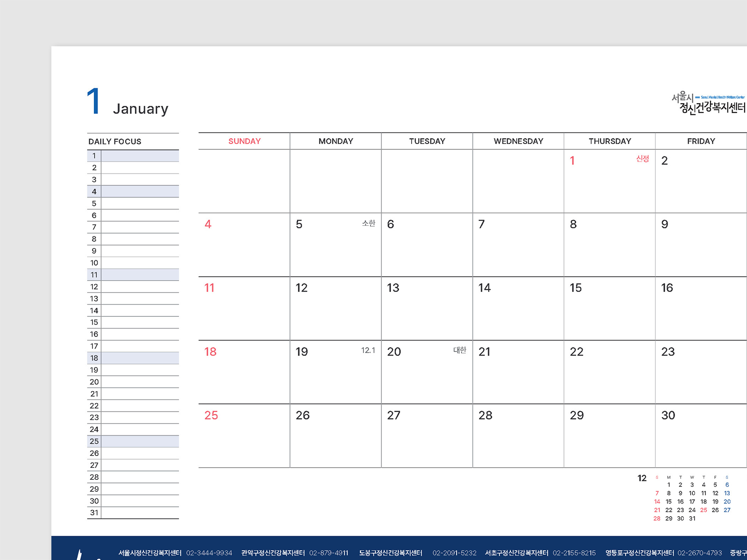
Task: Select Monday the 5th in the calendar grid
Action: coord(299,224)
